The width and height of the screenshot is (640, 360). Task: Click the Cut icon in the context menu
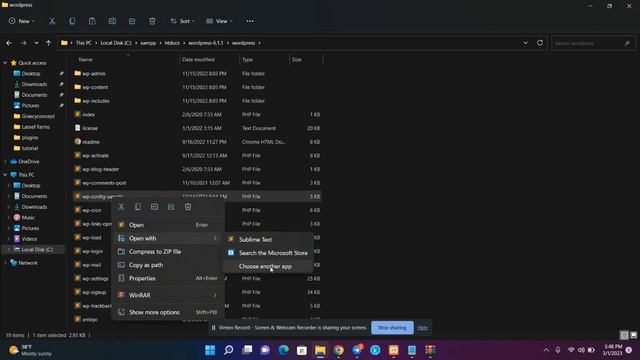coord(121,207)
